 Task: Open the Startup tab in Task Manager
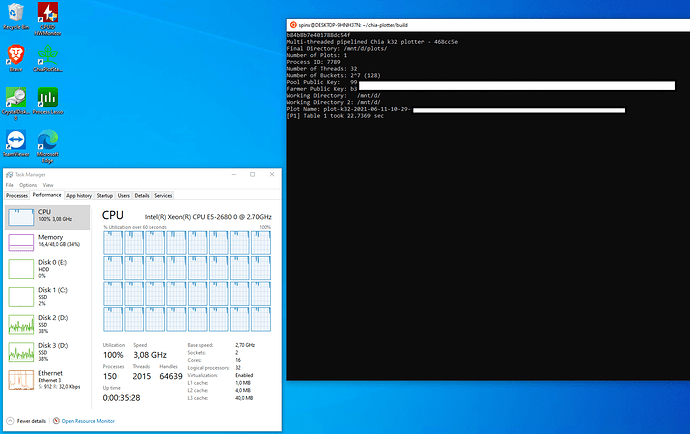pos(105,196)
